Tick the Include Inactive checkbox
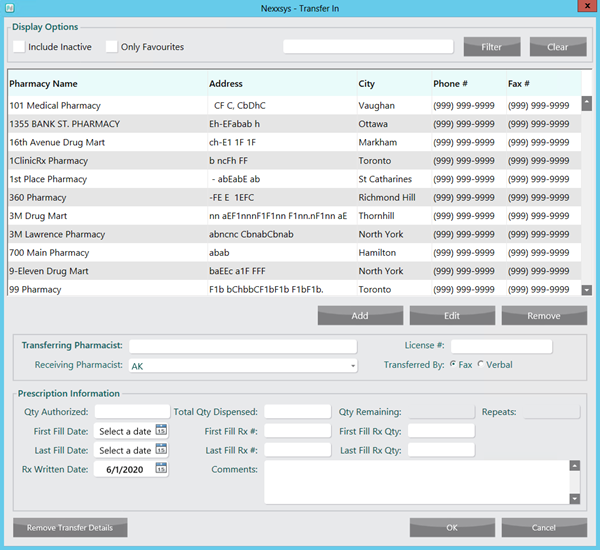600x550 pixels. pos(19,47)
